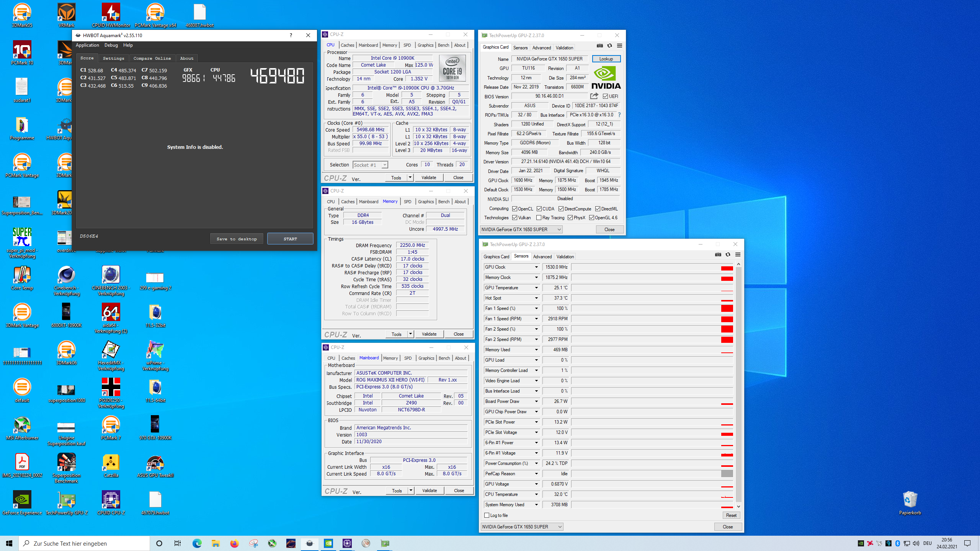Viewport: 980px width, 551px height.
Task: Toggle the DirectCompute checkbox
Action: (561, 209)
